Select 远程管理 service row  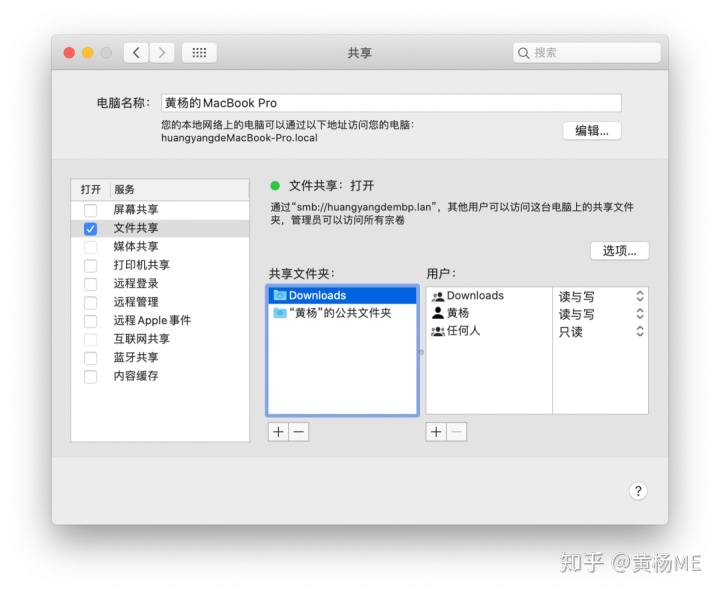pyautogui.click(x=160, y=302)
